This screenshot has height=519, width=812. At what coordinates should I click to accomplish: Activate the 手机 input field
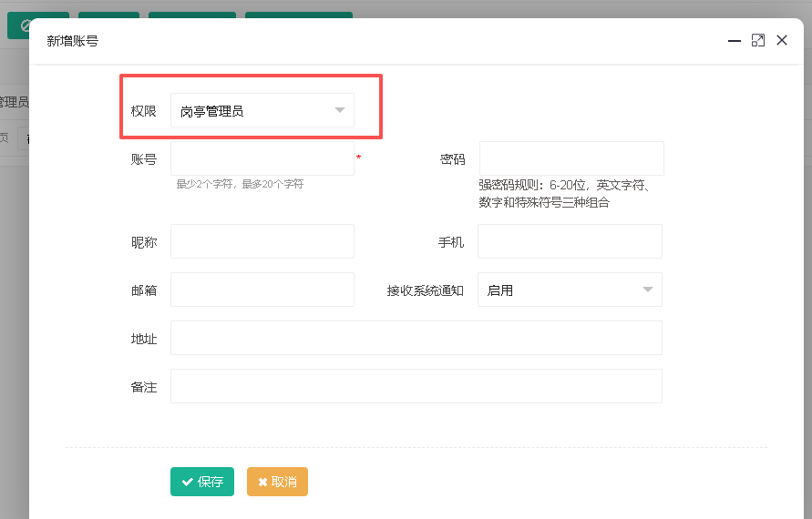[x=570, y=241]
